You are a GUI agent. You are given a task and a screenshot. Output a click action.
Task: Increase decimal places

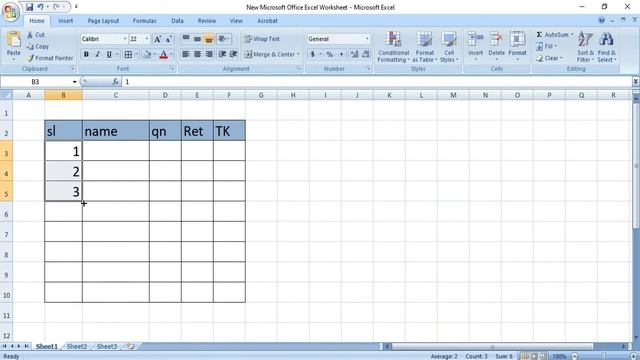354,54
